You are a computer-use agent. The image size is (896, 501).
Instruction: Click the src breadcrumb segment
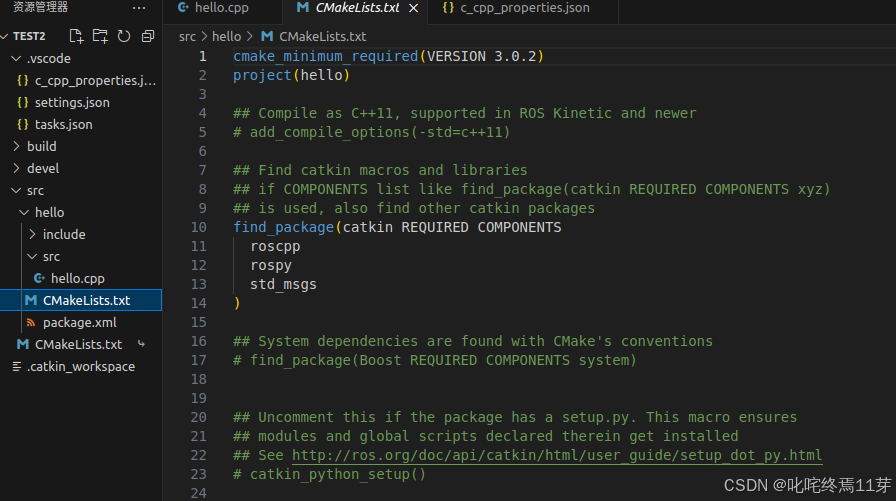coord(187,37)
